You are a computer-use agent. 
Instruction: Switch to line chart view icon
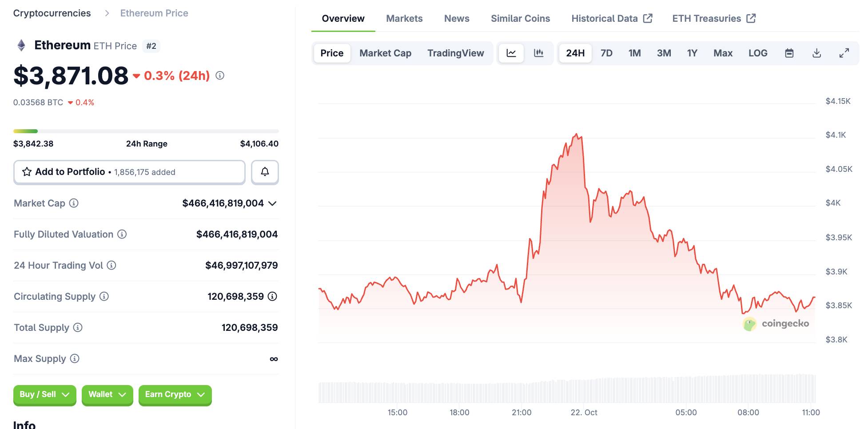[x=511, y=53]
